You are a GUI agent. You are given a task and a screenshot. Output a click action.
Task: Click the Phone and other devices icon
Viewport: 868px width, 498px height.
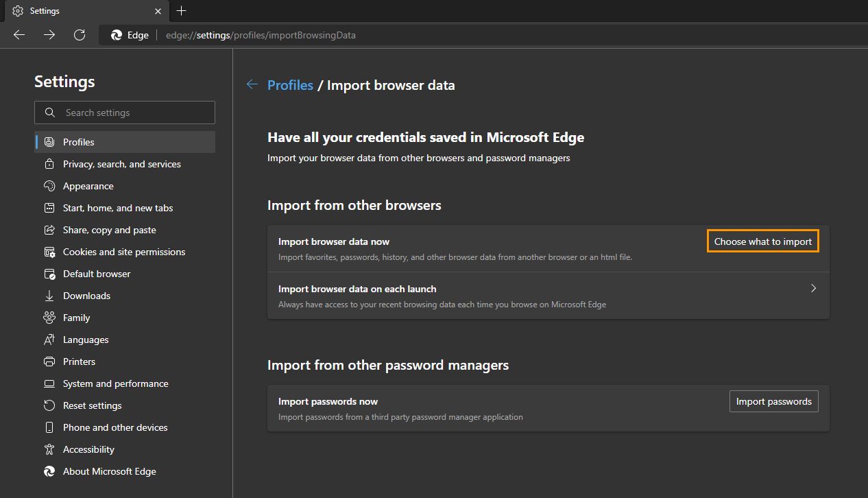49,427
